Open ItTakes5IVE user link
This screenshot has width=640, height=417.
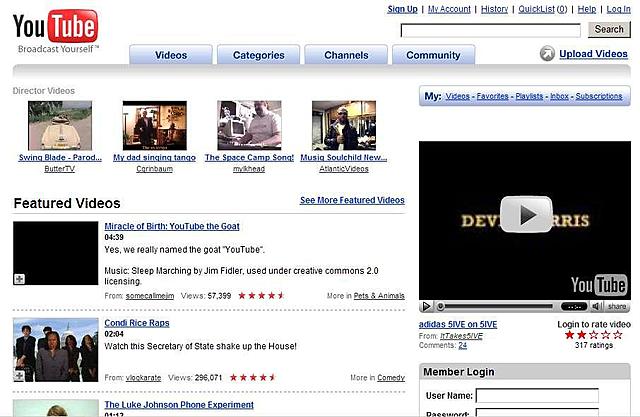tap(461, 336)
